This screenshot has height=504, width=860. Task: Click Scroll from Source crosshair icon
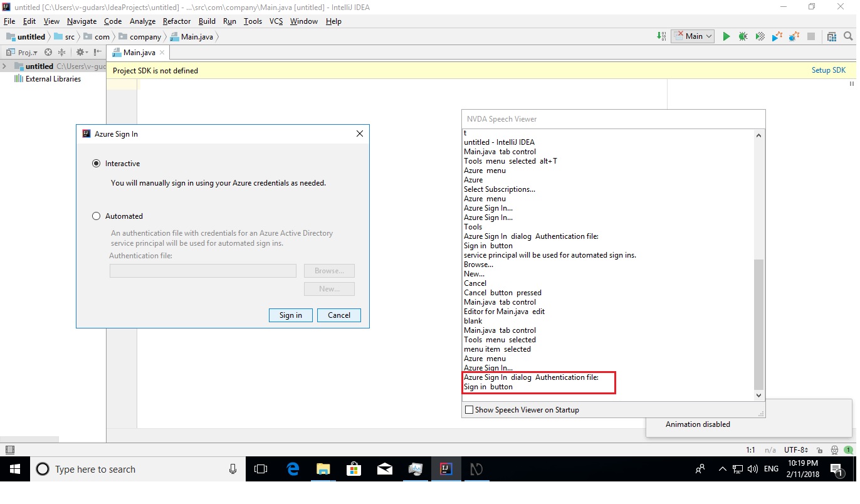click(x=48, y=52)
